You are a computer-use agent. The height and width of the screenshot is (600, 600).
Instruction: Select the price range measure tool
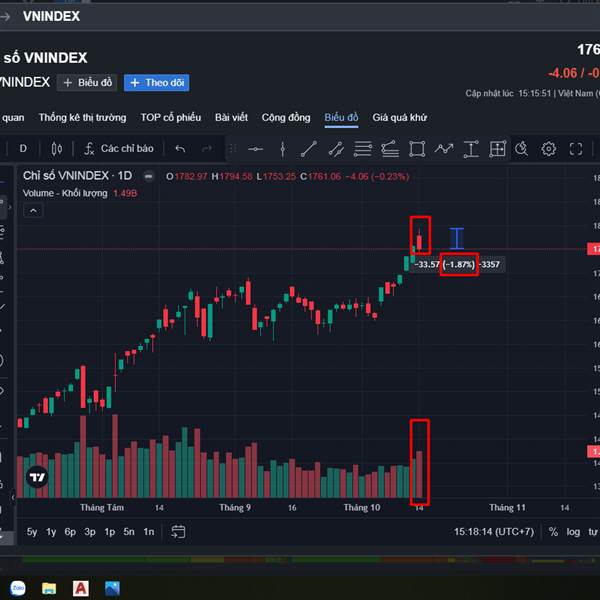click(x=471, y=149)
